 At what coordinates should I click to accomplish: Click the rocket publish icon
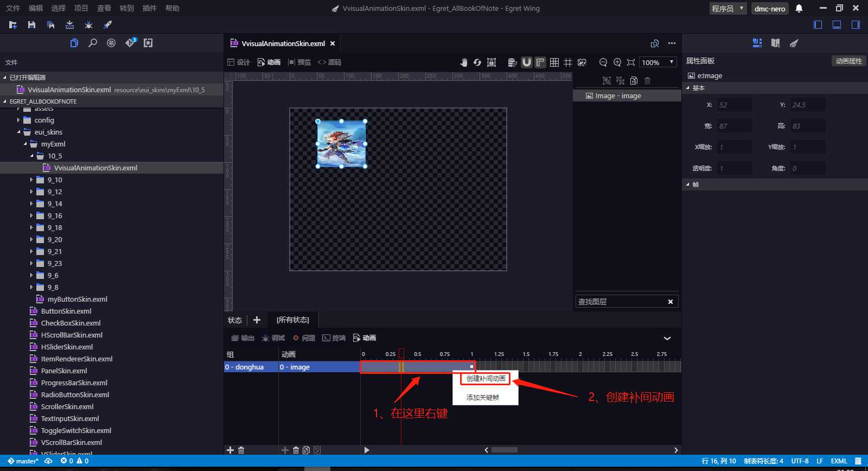(107, 25)
